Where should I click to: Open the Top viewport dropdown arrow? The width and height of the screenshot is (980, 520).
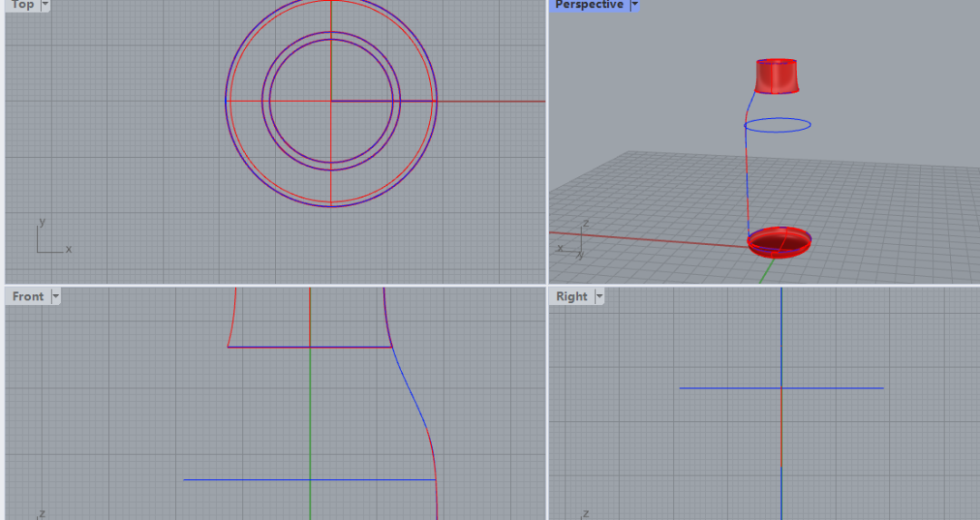point(45,5)
